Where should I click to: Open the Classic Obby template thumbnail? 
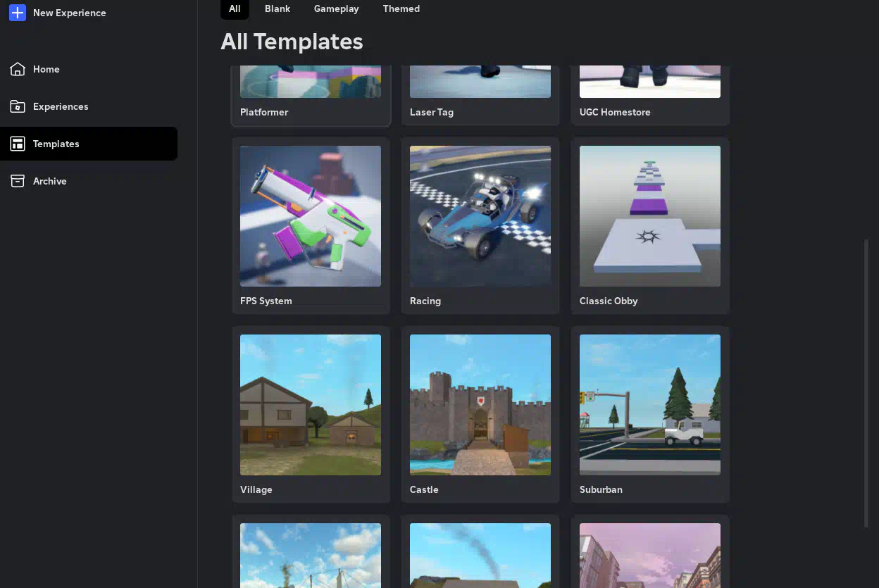(x=650, y=216)
